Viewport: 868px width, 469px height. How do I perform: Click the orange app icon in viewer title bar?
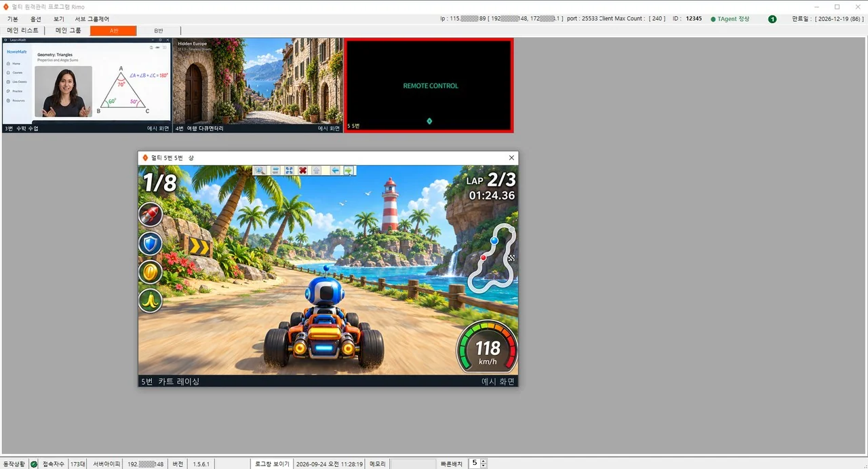tap(144, 157)
